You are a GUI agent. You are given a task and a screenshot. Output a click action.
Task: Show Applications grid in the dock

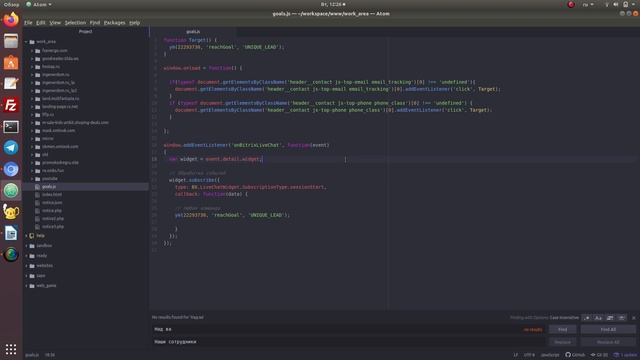point(11,349)
